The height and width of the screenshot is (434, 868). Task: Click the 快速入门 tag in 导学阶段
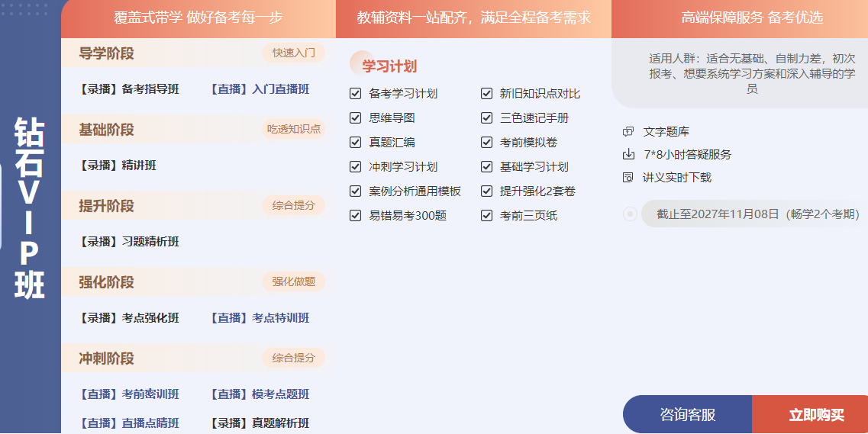pyautogui.click(x=293, y=53)
